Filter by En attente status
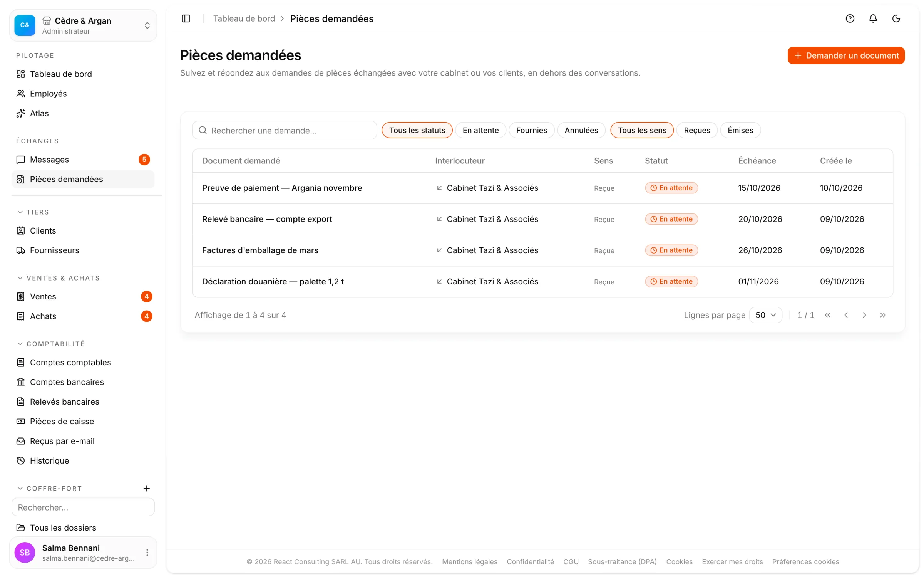924x578 pixels. [480, 130]
